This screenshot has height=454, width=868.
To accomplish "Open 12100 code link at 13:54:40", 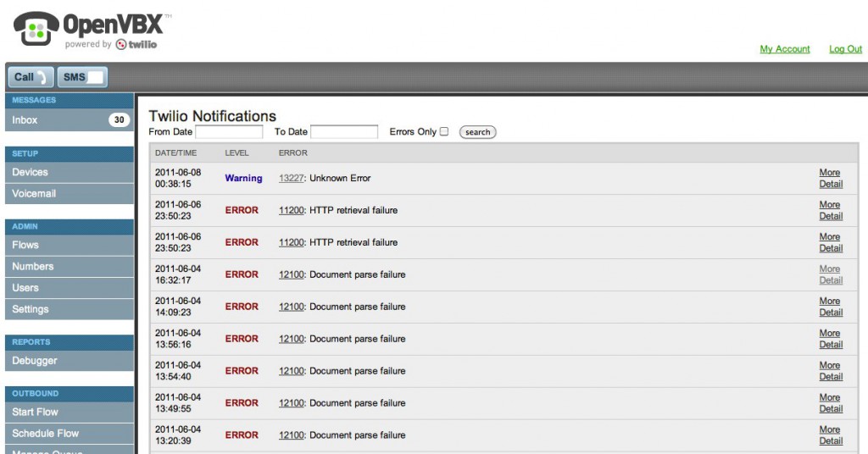I will click(x=292, y=370).
